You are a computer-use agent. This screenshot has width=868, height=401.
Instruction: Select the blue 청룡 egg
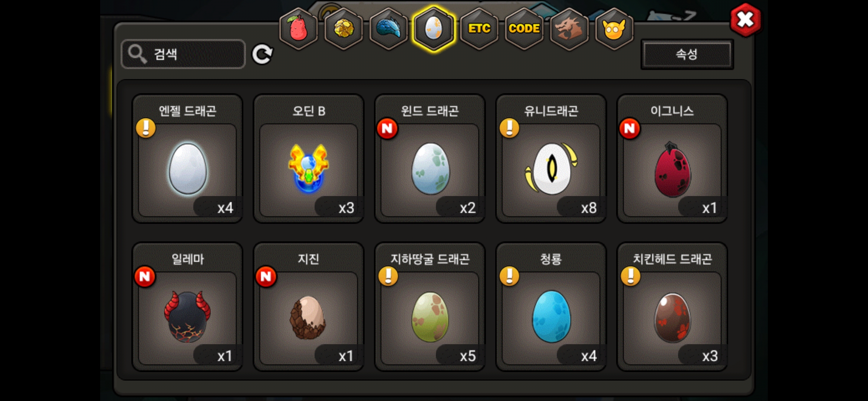pyautogui.click(x=551, y=307)
